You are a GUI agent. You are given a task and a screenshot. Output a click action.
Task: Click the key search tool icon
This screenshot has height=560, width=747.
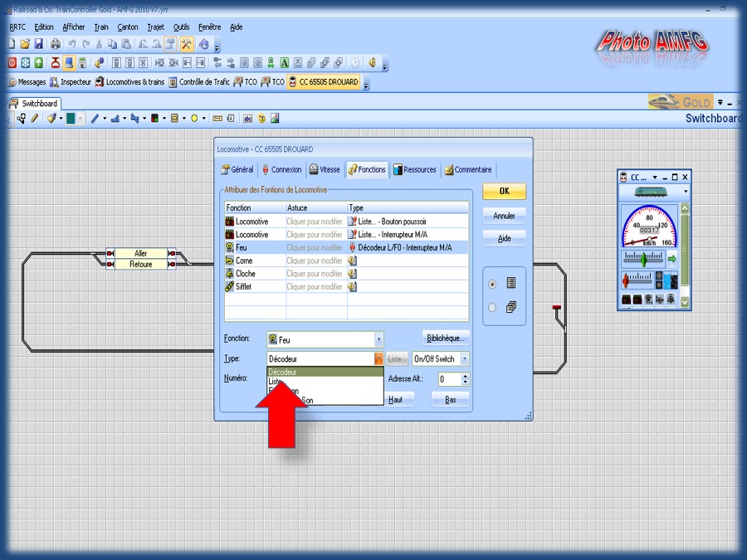[22, 118]
